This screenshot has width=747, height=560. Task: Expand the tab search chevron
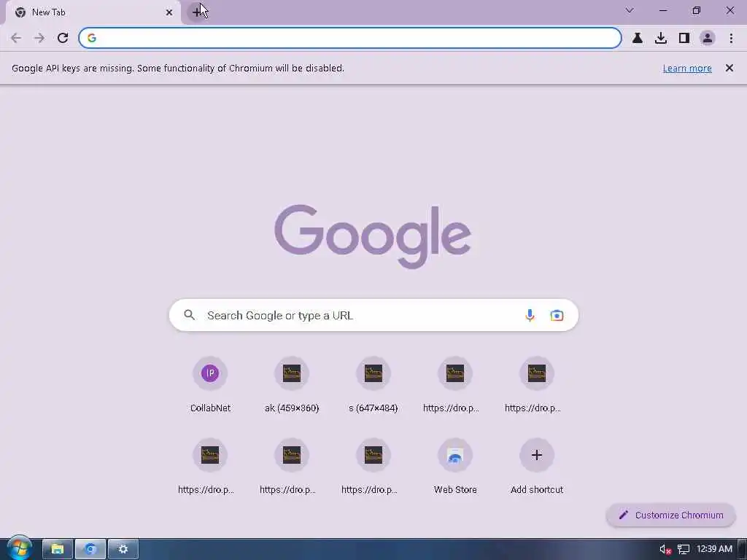click(x=630, y=10)
